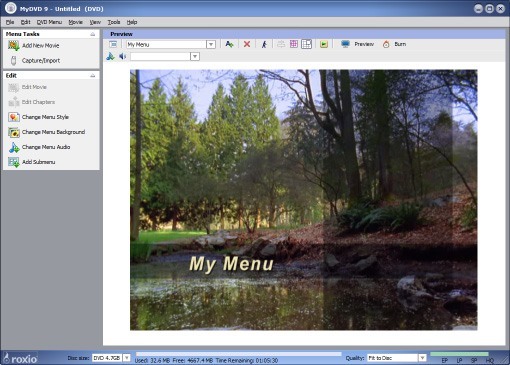Click the add text icon in the Preview toolbar
The height and width of the screenshot is (365, 510).
pos(229,44)
